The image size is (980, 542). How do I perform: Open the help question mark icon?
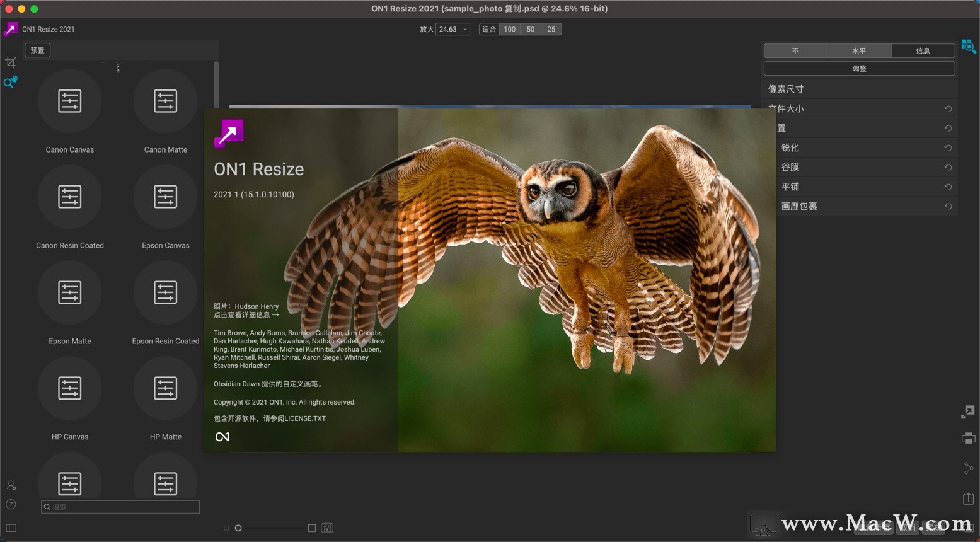point(11,504)
